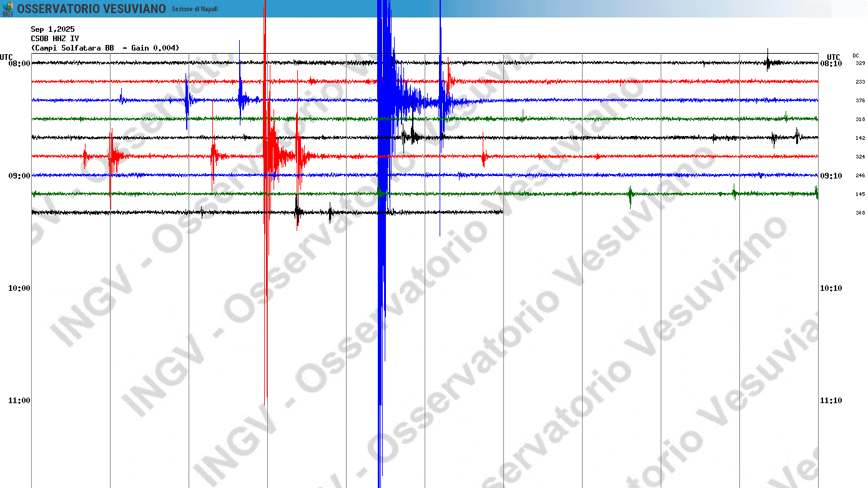Viewport: 868px width, 488px height.
Task: Click the DC value 142
Action: 860,138
